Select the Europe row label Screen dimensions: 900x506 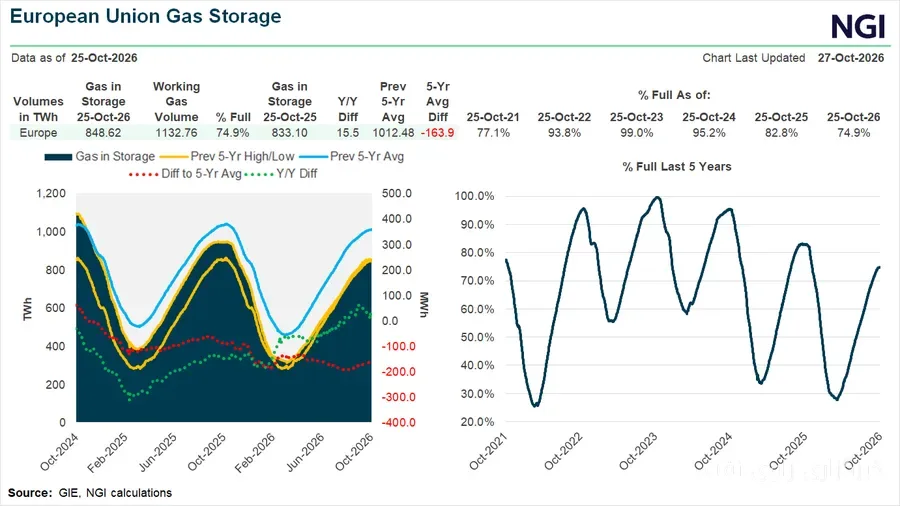(38, 133)
